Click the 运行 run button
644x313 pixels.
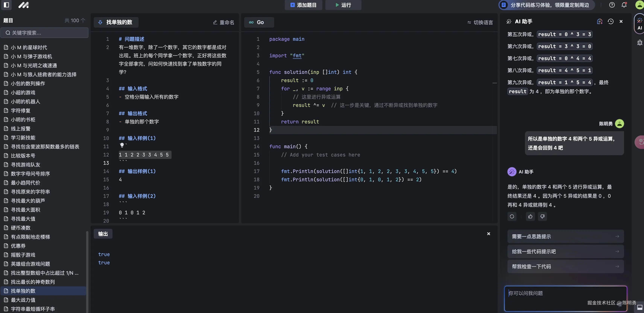click(x=343, y=5)
